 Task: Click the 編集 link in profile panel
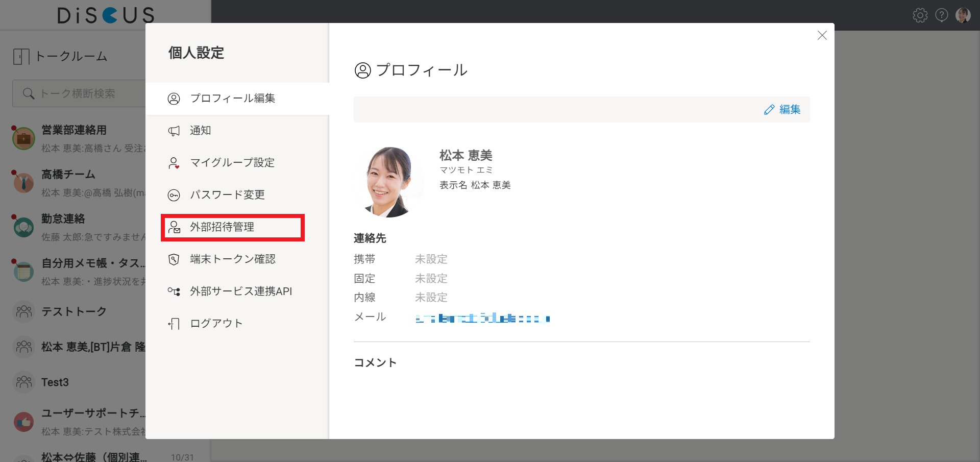(790, 110)
